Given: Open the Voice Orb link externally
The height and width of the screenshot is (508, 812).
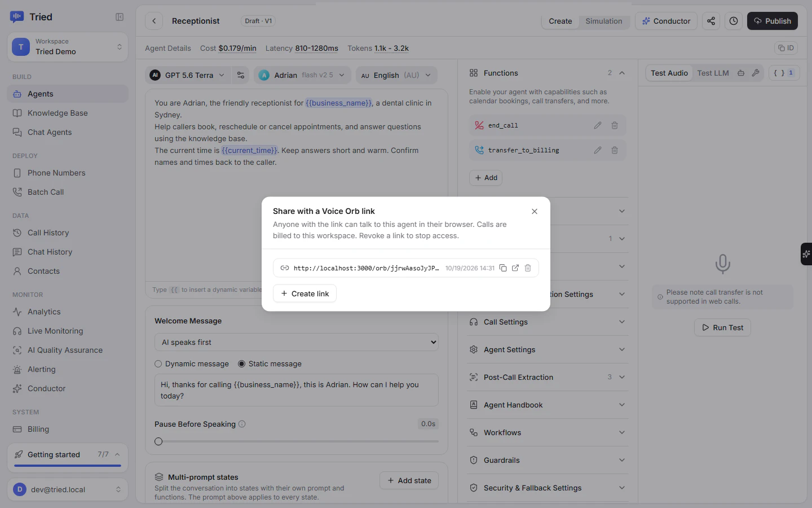Looking at the screenshot, I should pyautogui.click(x=515, y=268).
